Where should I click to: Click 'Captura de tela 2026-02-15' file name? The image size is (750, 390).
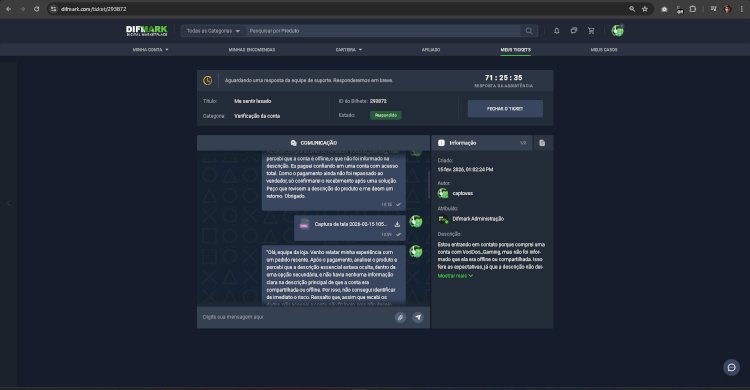click(x=351, y=224)
